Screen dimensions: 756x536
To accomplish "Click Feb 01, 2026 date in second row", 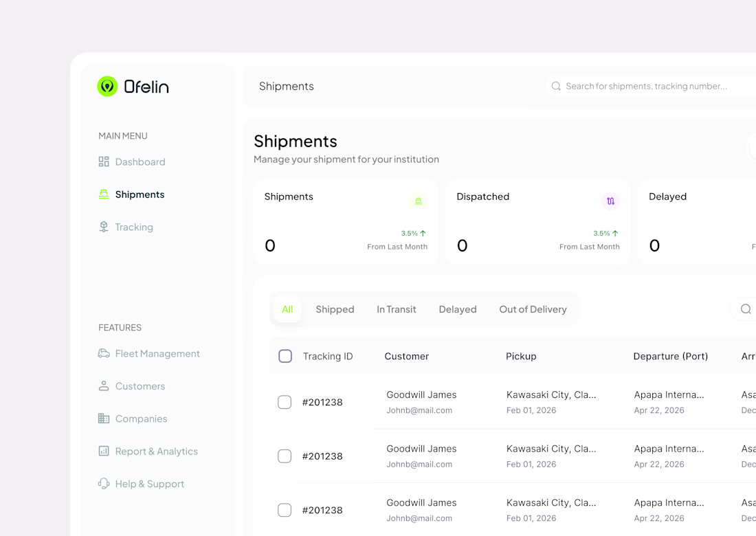I will pyautogui.click(x=531, y=464).
